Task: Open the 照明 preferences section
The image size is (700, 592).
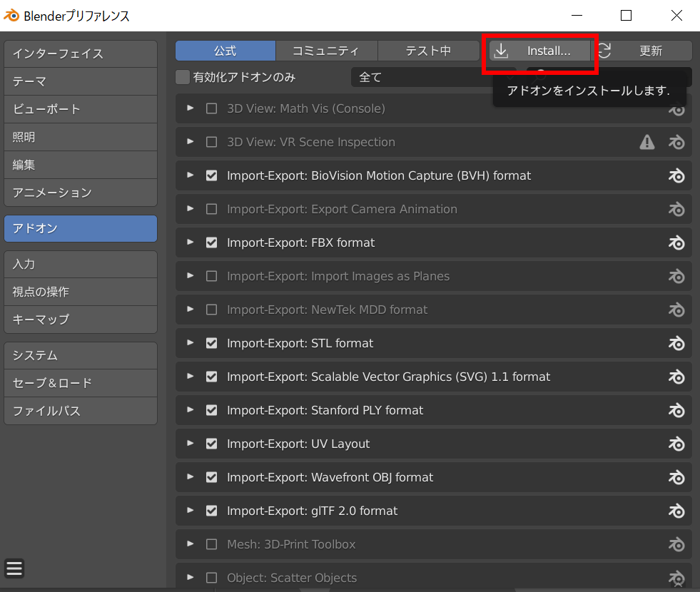Action: click(81, 137)
